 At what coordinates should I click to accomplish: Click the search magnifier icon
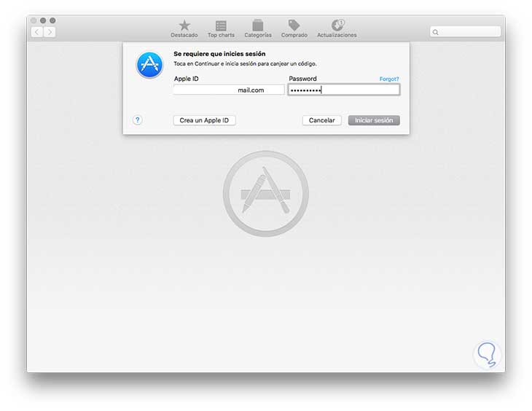[436, 32]
